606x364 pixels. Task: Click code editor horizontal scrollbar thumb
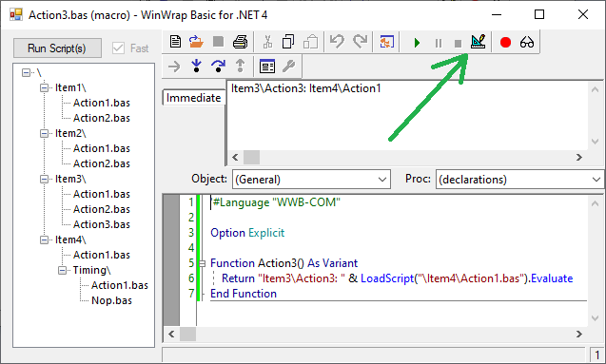(187, 335)
